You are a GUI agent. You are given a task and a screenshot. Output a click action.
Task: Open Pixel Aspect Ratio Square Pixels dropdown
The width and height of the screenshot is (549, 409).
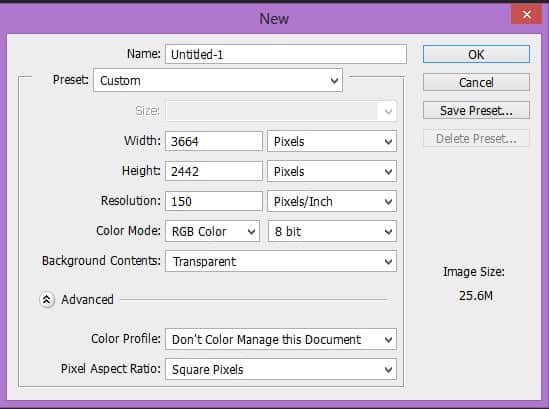pos(281,369)
